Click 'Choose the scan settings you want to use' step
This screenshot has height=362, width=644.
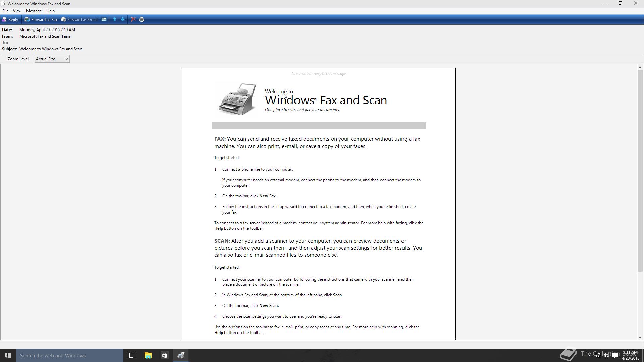(x=282, y=316)
